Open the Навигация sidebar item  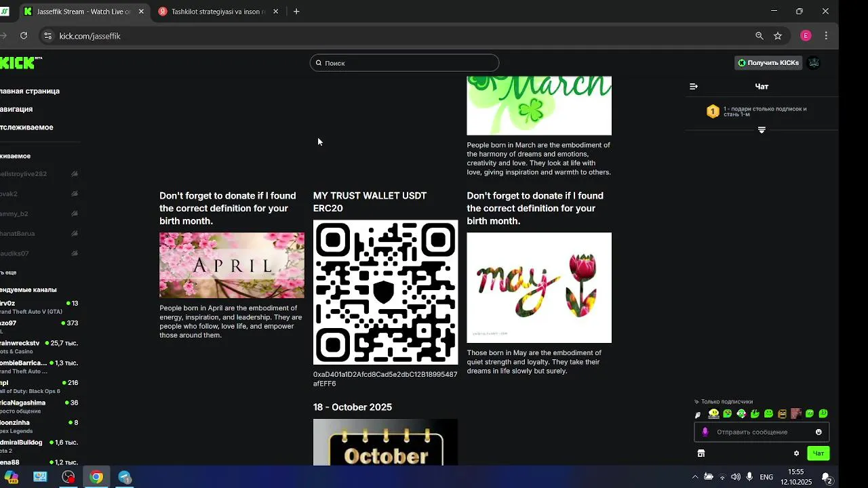17,109
